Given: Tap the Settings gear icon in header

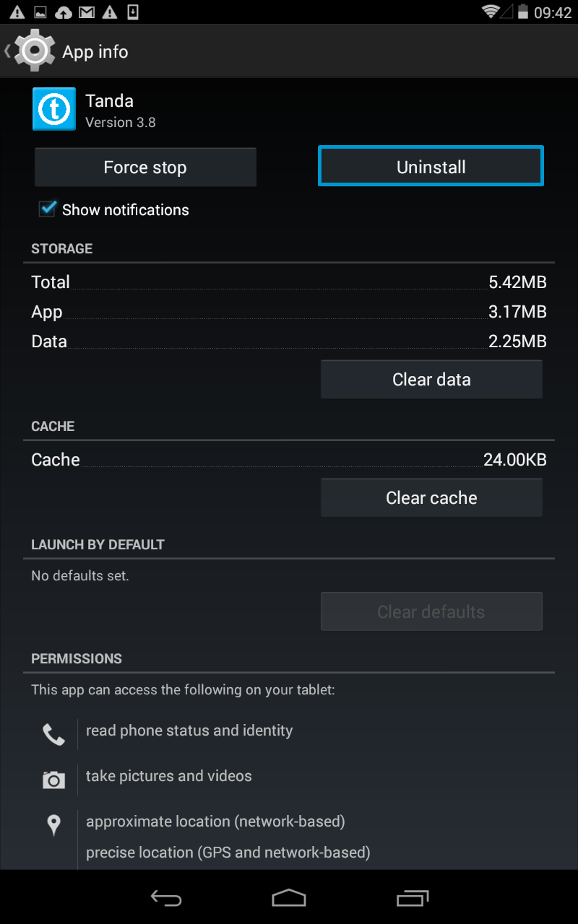Looking at the screenshot, I should coord(35,51).
